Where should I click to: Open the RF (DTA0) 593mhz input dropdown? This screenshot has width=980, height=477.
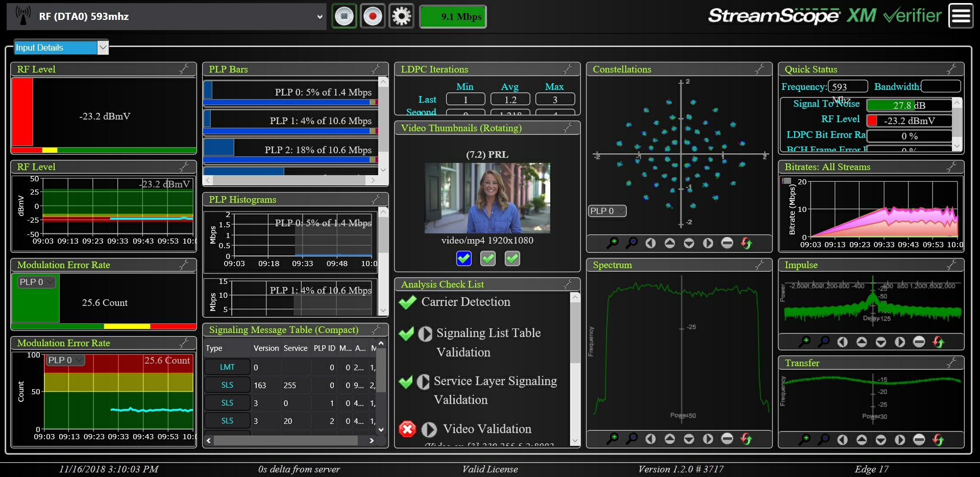coord(166,16)
